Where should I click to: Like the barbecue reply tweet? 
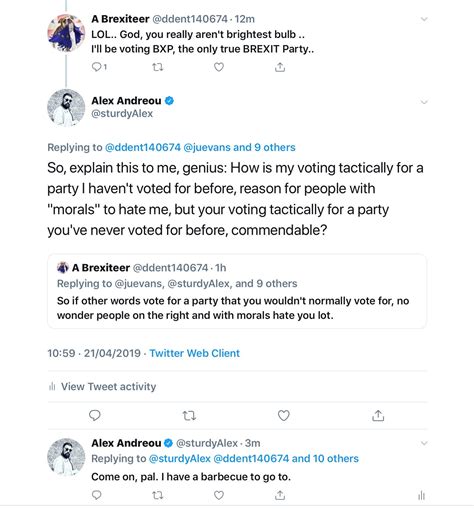[219, 495]
